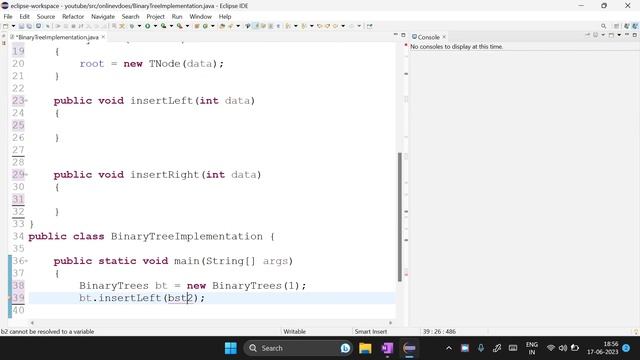Open the Project menu
Viewport: 640px width, 360px height.
click(x=156, y=16)
